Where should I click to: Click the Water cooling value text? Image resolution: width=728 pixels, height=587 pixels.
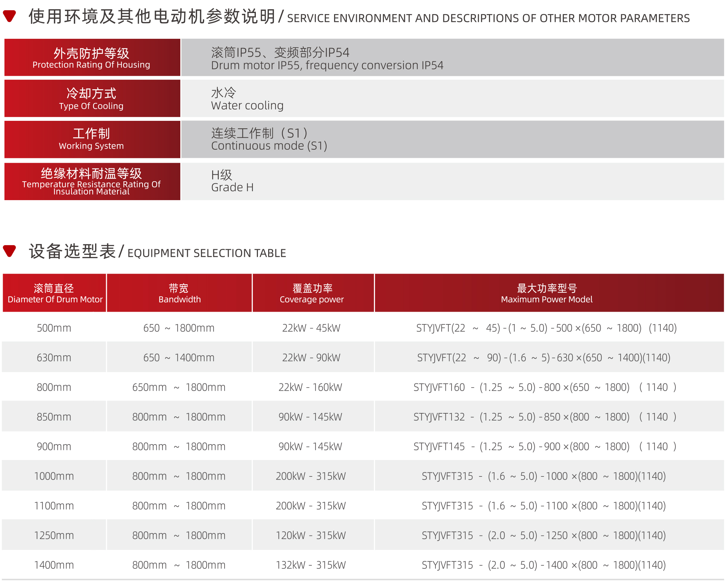(x=247, y=105)
